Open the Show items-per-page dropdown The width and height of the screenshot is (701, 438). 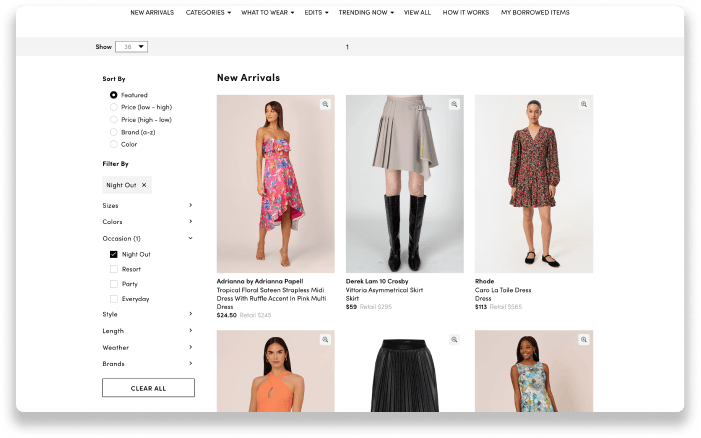coord(131,46)
